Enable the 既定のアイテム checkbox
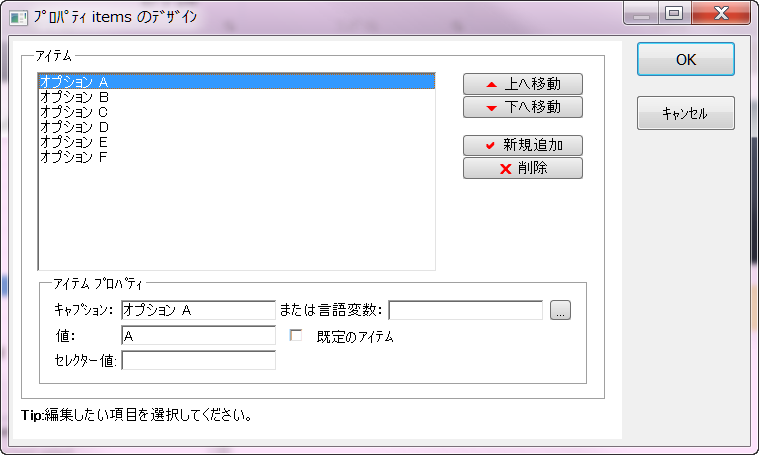 (x=296, y=335)
